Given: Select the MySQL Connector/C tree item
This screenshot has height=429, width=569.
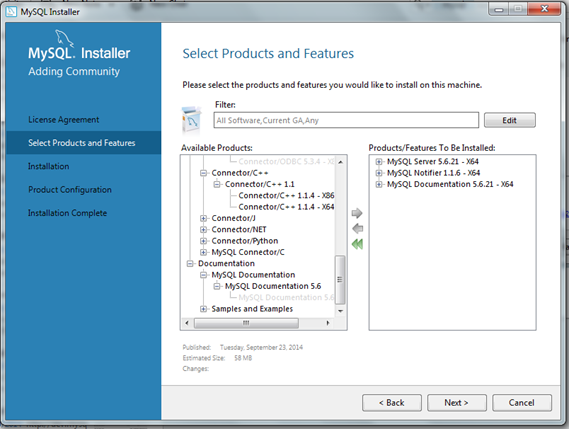Looking at the screenshot, I should (x=248, y=252).
